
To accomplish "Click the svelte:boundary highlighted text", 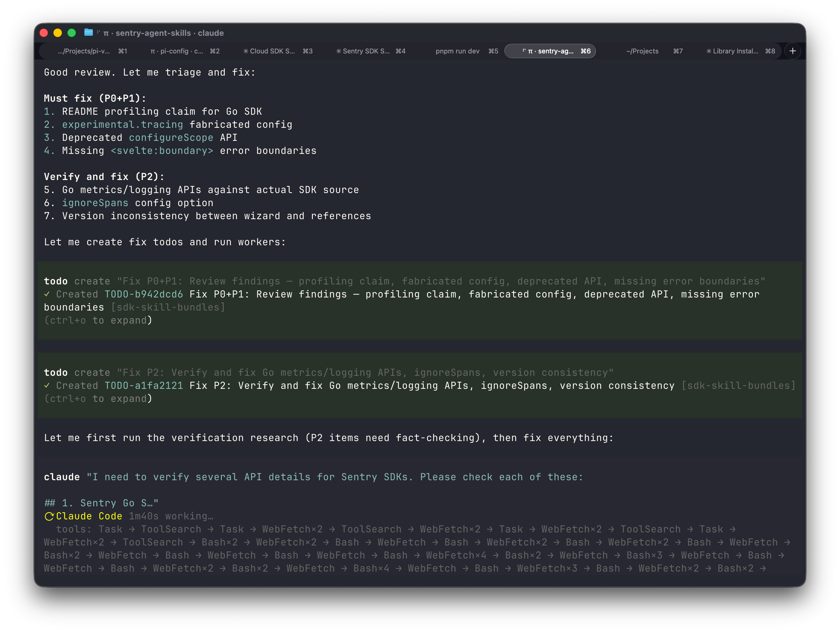I will (x=162, y=150).
